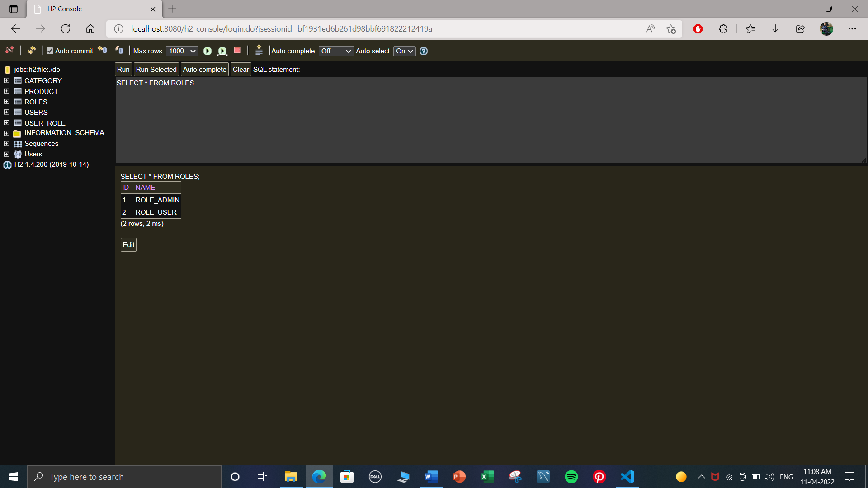868x488 pixels.
Task: Click the Run button
Action: click(123, 70)
